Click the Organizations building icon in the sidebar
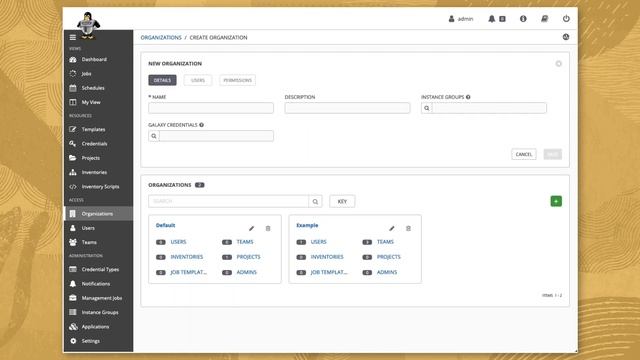Viewport: 640px width, 360px height. coord(73,214)
